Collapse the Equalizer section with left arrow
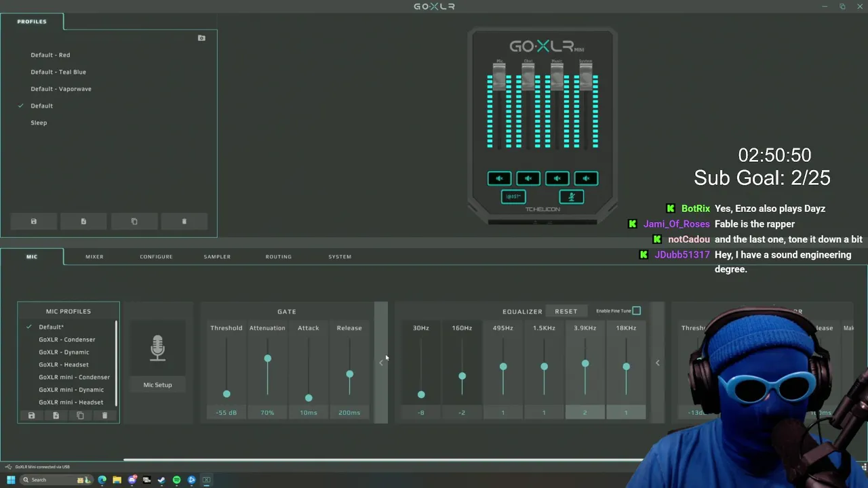 click(x=657, y=363)
